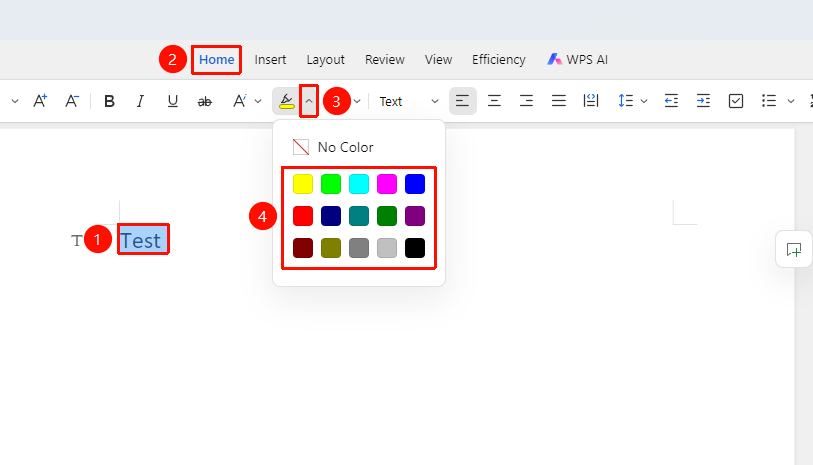
Task: Toggle bold formatting
Action: coord(109,101)
